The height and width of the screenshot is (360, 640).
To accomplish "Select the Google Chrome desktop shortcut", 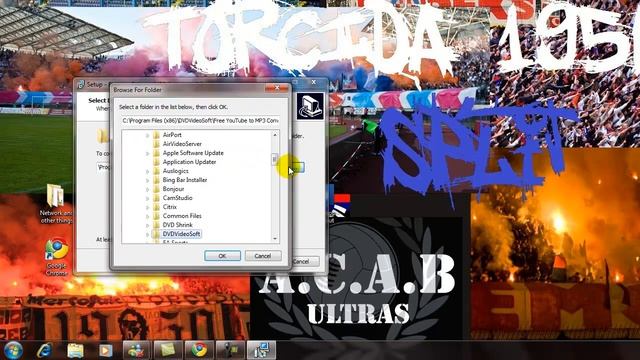I will tap(57, 257).
